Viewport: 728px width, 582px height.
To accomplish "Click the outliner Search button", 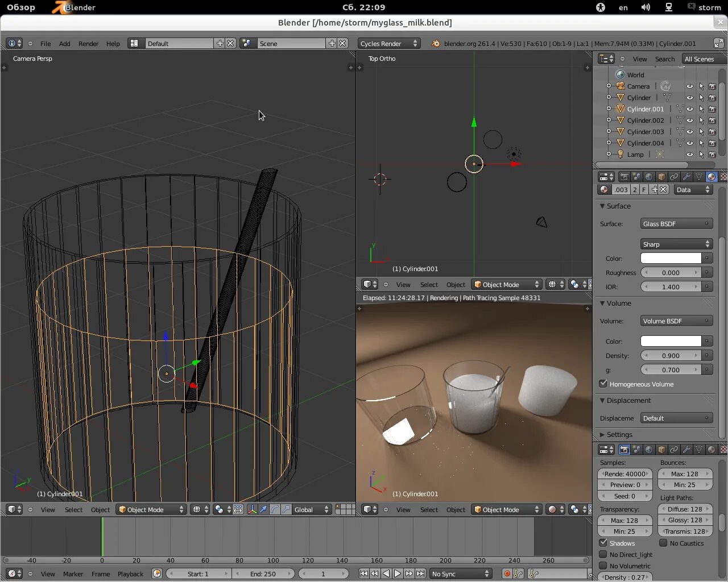I will click(665, 59).
